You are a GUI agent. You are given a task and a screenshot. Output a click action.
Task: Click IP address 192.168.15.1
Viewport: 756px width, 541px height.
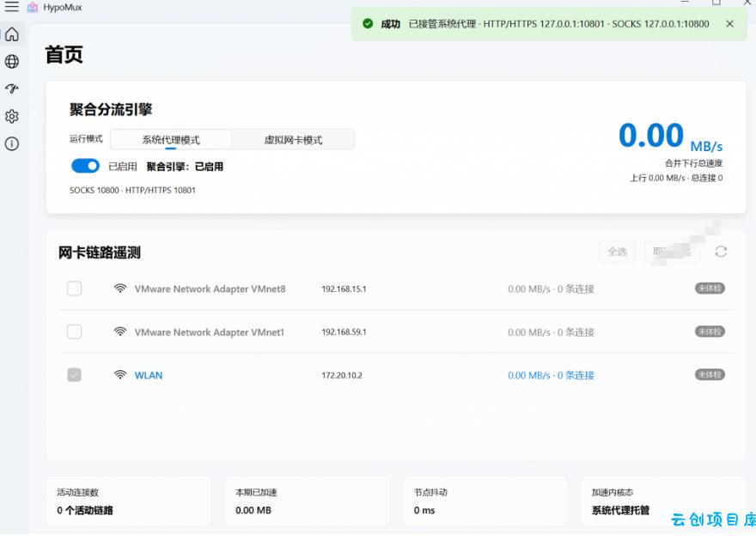coord(344,289)
